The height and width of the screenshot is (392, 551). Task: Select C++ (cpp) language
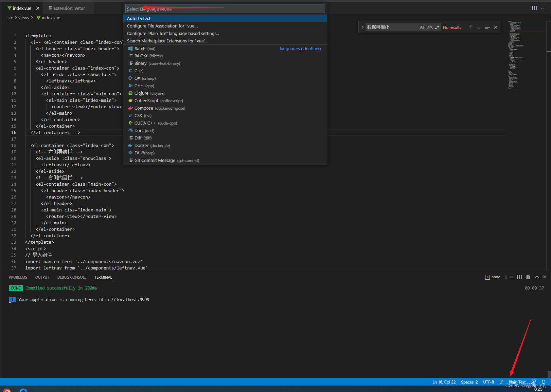click(225, 86)
